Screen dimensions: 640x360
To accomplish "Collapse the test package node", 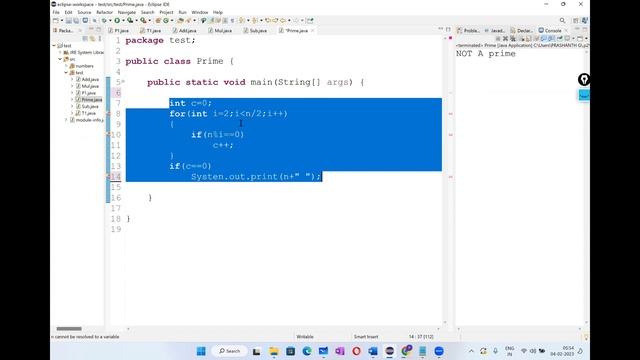I will pos(66,73).
